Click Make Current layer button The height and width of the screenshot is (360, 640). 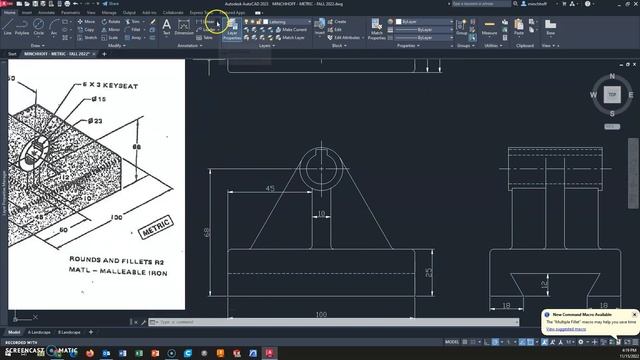[291, 29]
